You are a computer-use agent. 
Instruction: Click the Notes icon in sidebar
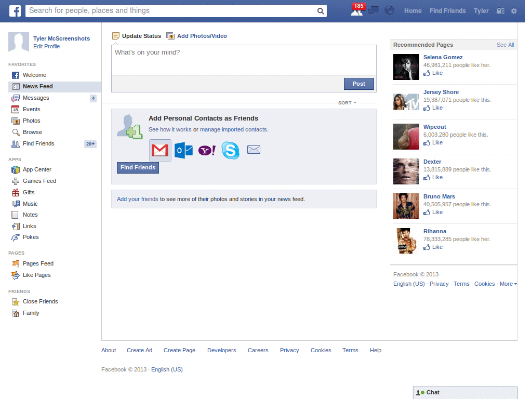15,215
